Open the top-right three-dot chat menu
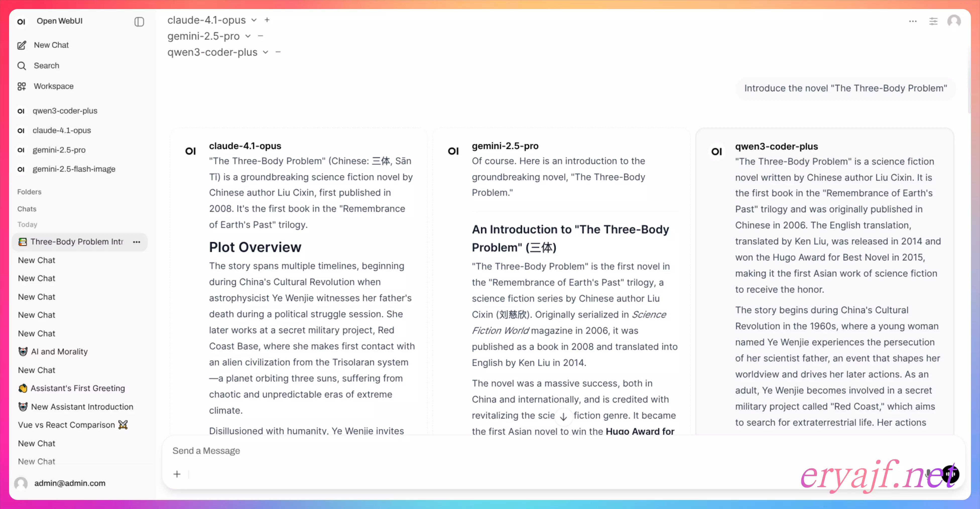This screenshot has height=509, width=980. 913,21
